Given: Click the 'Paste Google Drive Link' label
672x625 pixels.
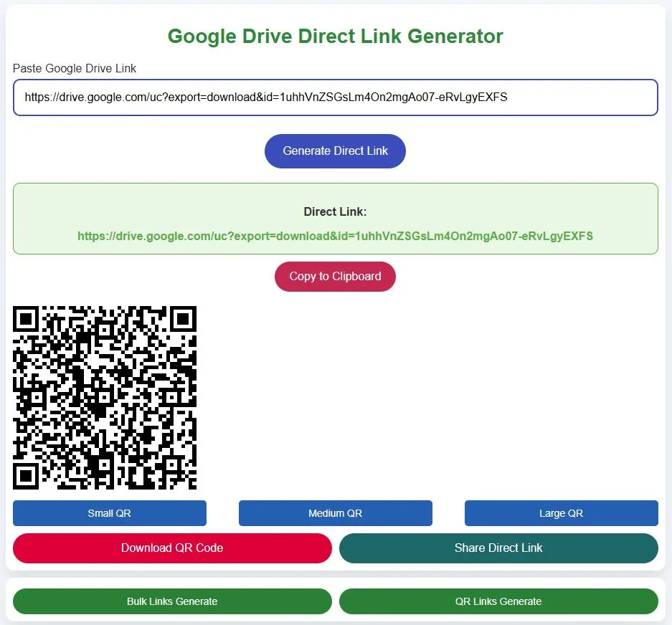Looking at the screenshot, I should [x=75, y=68].
